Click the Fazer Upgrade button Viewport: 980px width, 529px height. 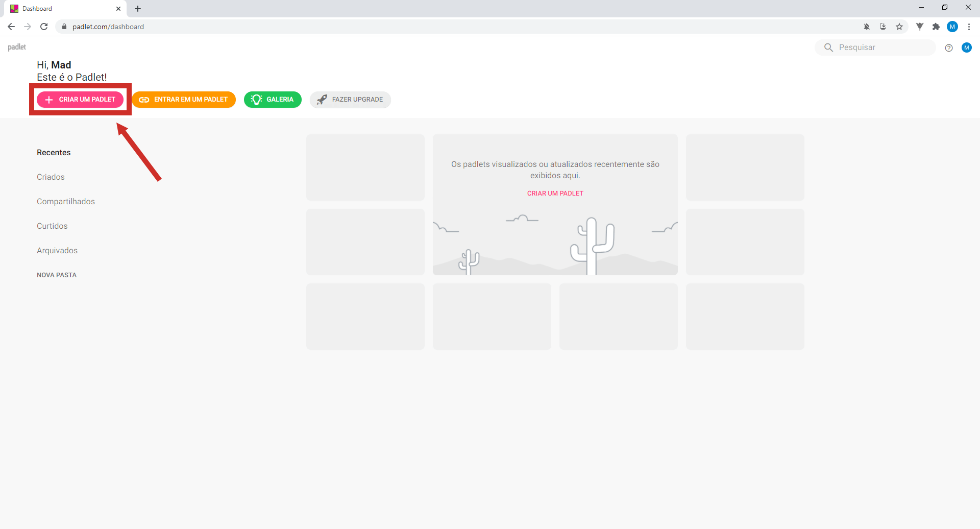click(x=350, y=100)
